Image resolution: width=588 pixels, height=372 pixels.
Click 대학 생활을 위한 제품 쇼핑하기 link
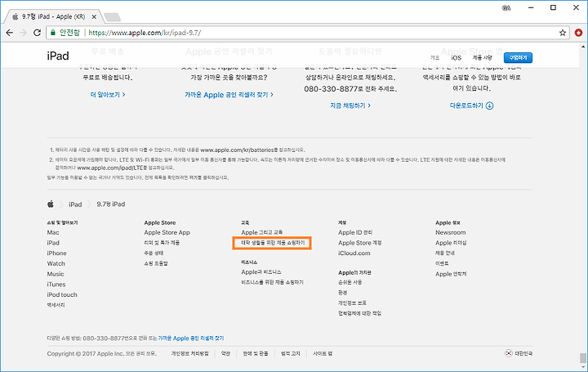pos(273,243)
